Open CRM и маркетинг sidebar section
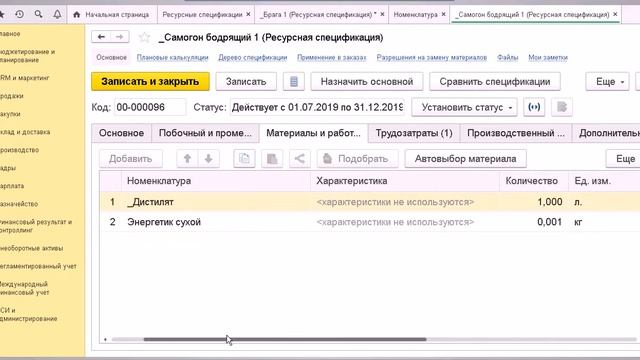This screenshot has height=360, width=640. [x=24, y=78]
